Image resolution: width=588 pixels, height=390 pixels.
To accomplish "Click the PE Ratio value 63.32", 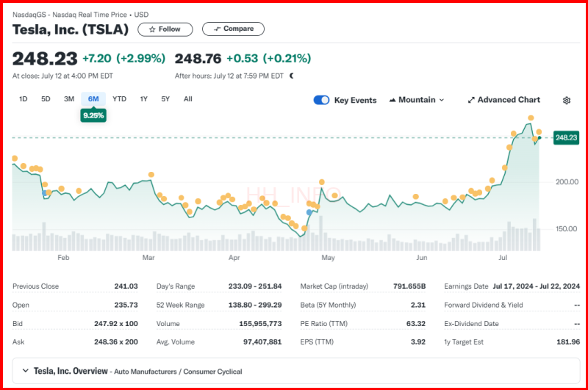I will [416, 324].
